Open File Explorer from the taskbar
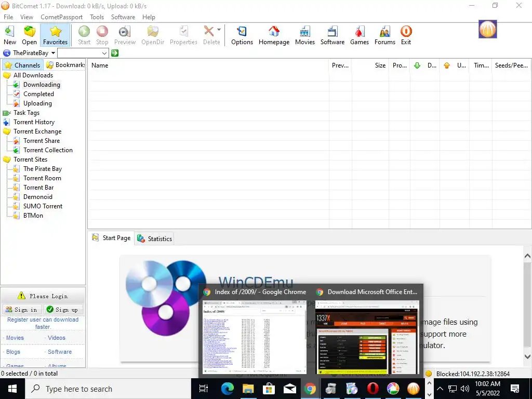The width and height of the screenshot is (532, 399). point(248,389)
